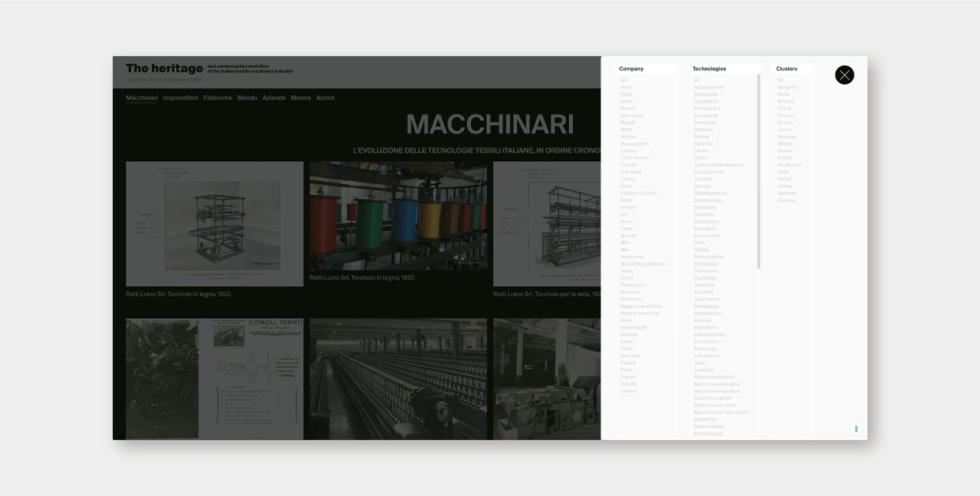
Task: Pick Salmoiraghi from the Company list
Action: pos(633,328)
